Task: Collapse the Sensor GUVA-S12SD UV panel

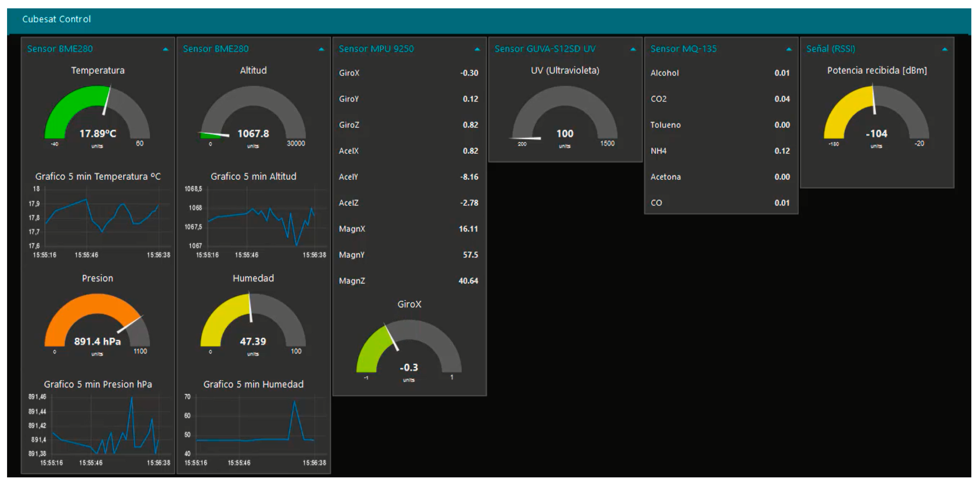Action: tap(633, 49)
